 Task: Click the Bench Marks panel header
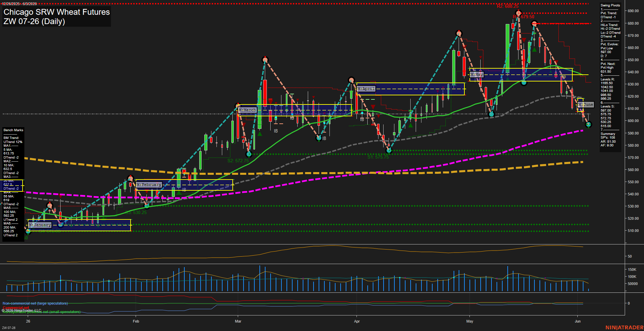pos(13,130)
